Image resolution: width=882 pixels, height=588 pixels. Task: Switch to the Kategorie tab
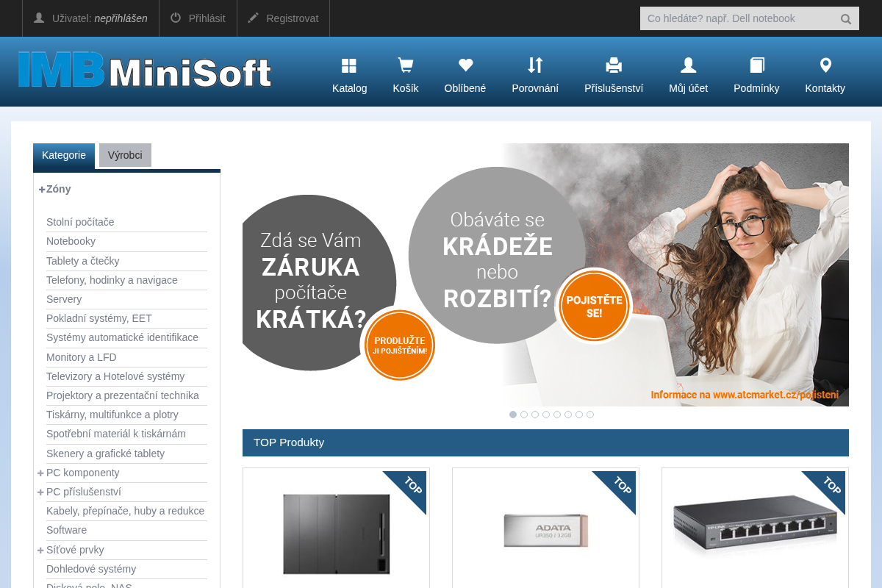64,156
